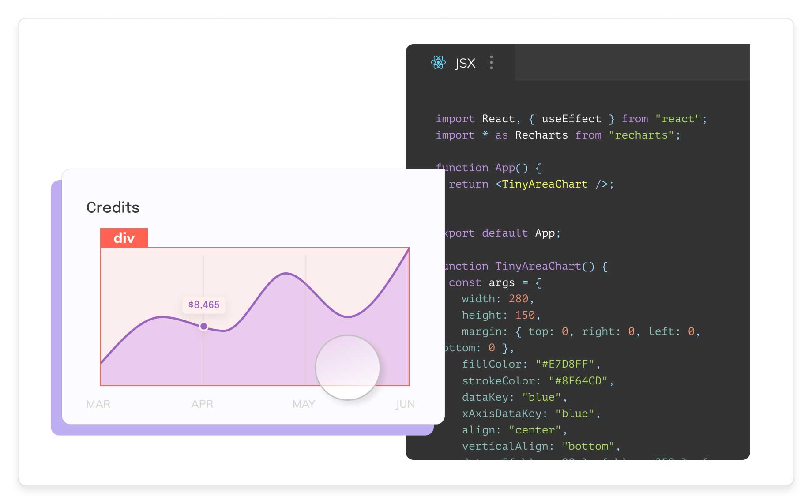Click the Credits card title

coord(113,207)
